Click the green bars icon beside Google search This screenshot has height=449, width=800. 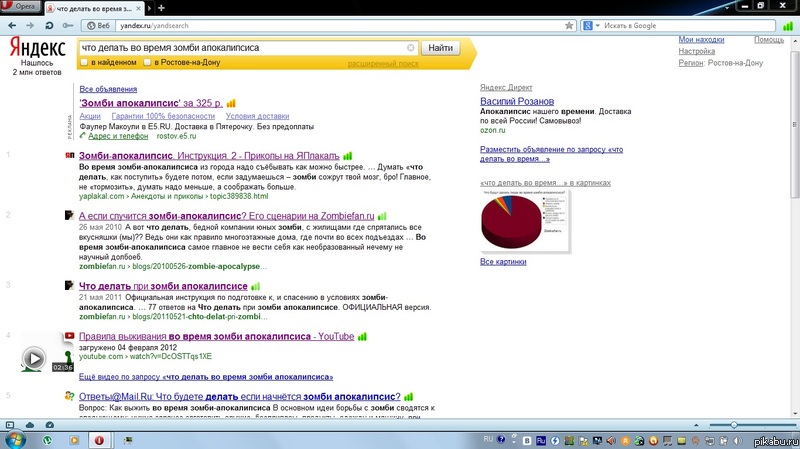pyautogui.click(x=788, y=26)
